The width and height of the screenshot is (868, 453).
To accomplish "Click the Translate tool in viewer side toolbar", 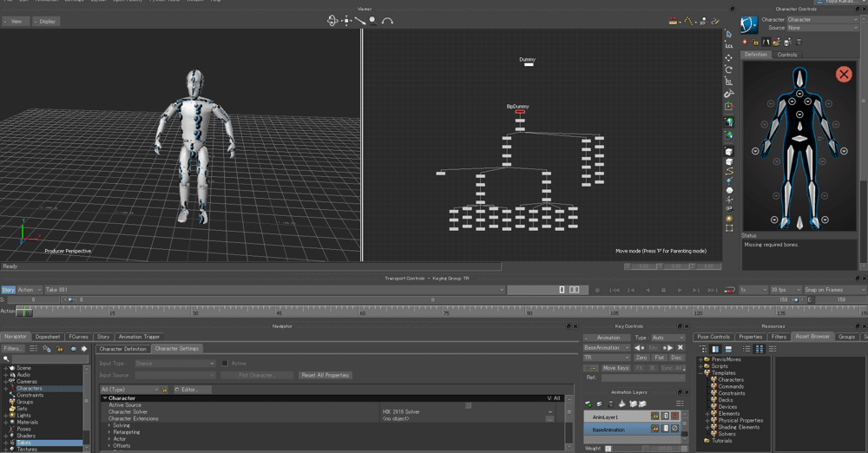I will point(729,57).
